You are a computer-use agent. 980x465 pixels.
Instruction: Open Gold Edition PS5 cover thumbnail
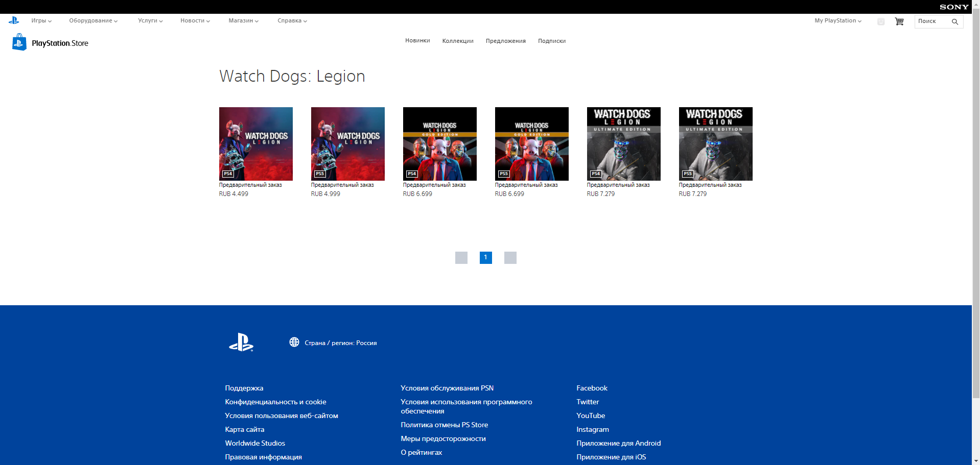pos(532,144)
